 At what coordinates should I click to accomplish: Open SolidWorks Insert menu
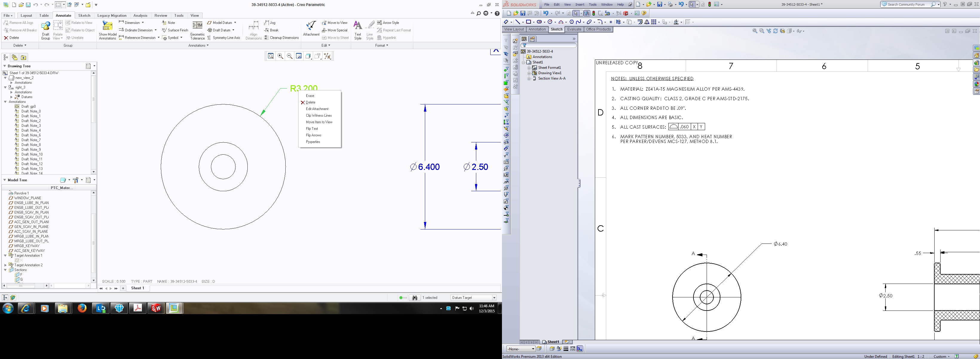tap(580, 4)
